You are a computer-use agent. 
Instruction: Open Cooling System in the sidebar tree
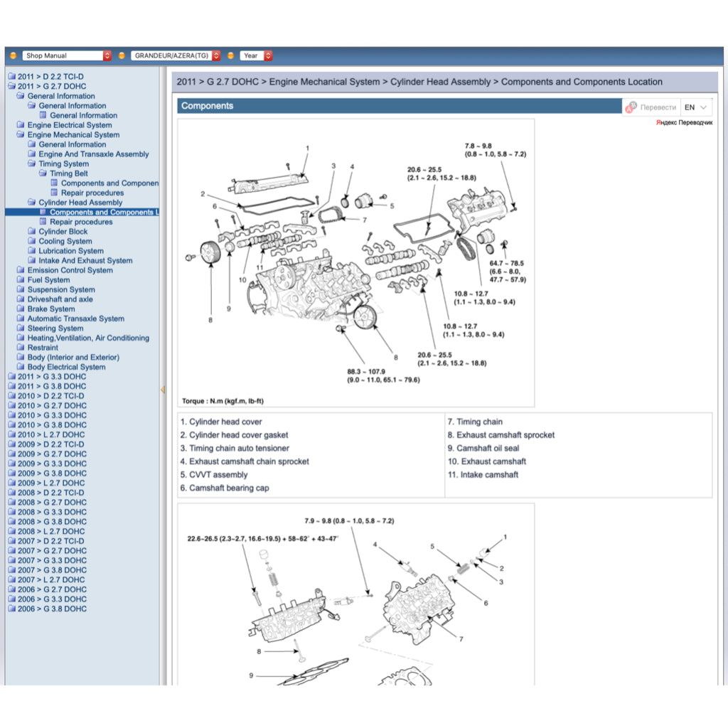pos(65,242)
